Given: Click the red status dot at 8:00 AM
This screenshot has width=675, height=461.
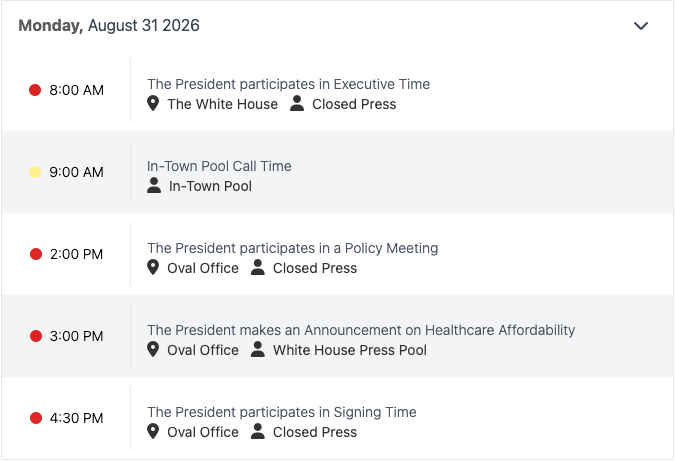Looking at the screenshot, I should [35, 90].
